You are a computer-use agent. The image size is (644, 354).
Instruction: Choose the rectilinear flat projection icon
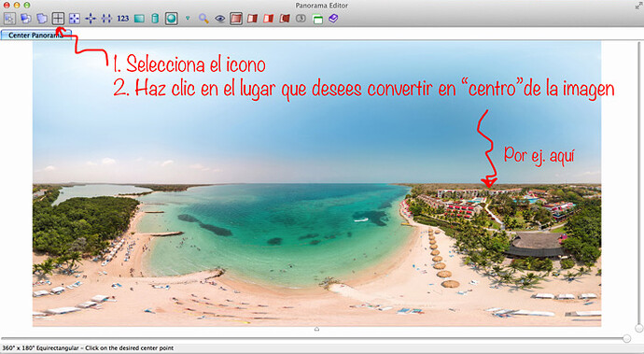(139, 19)
